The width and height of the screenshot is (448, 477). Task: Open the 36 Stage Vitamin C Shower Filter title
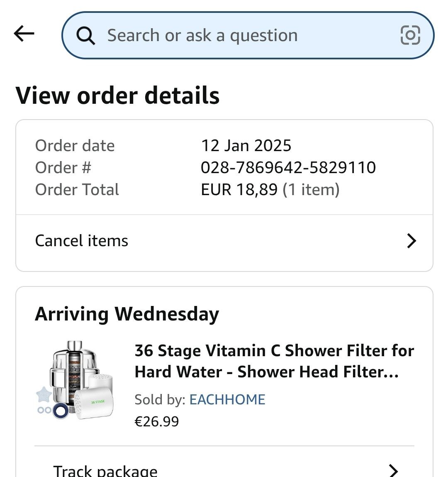coord(274,361)
